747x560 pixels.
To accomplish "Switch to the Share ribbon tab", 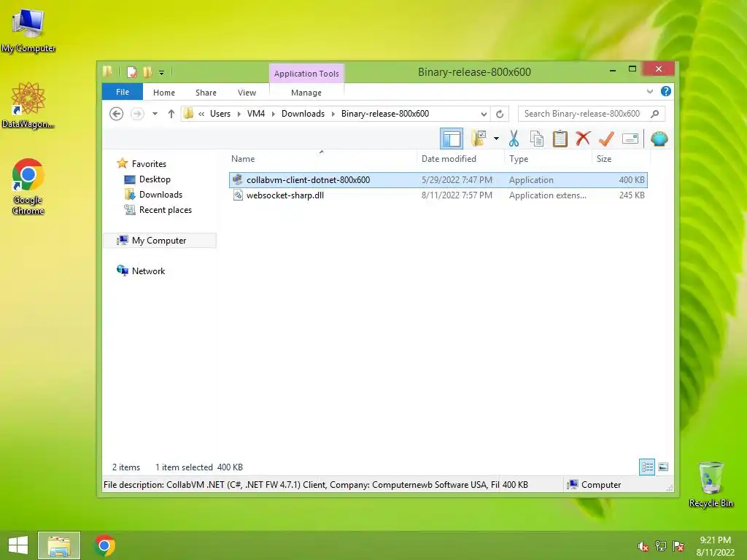I will click(206, 93).
